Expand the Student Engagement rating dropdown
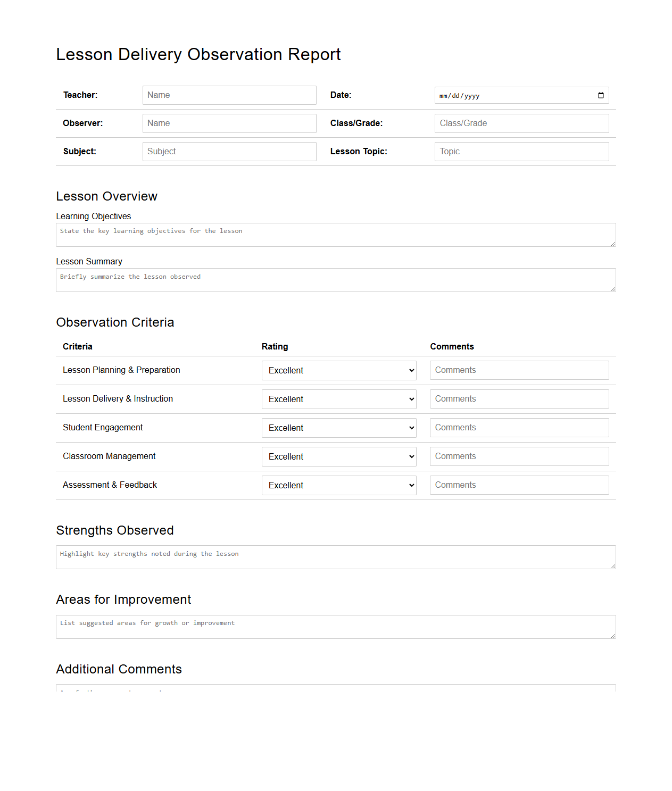672x791 pixels. click(338, 428)
